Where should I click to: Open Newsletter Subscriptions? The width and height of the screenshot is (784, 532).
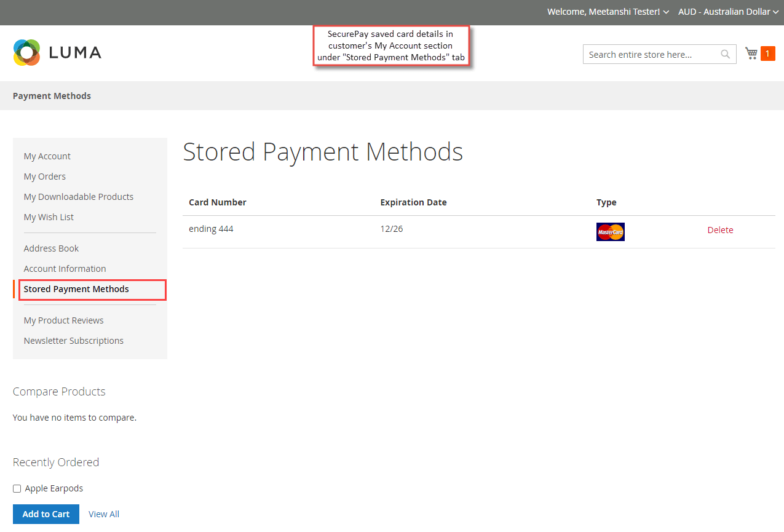(73, 340)
